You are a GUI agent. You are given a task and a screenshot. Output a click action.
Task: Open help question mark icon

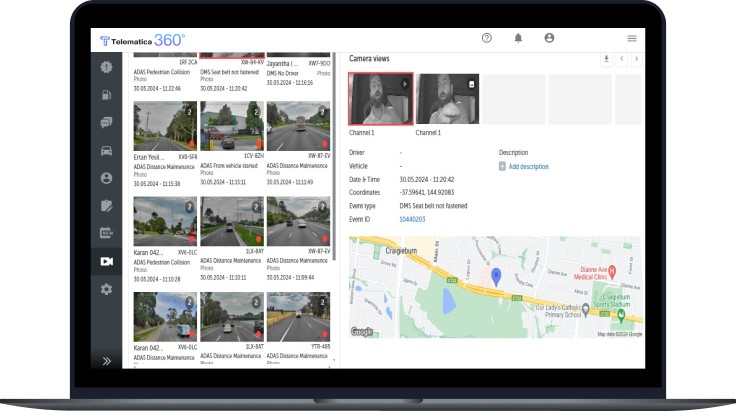point(487,38)
